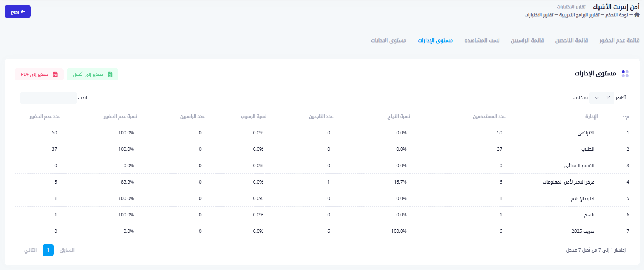Open the entries-per-page dropdown showing 10

point(601,98)
